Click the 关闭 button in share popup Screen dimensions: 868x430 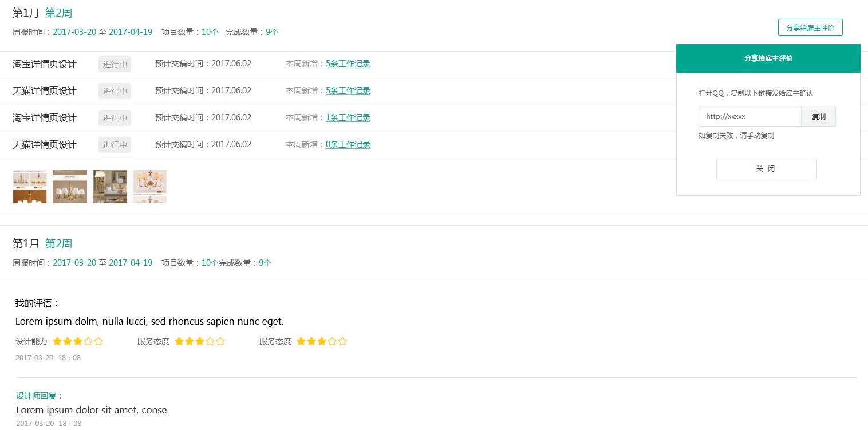click(766, 169)
